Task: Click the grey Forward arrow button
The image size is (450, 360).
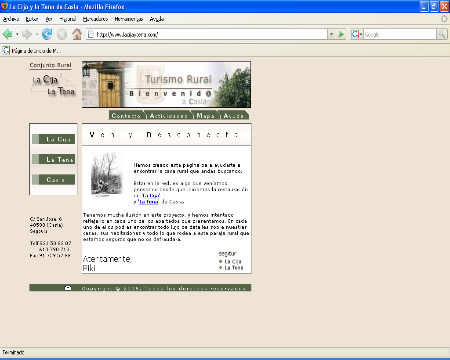Action: click(27, 34)
